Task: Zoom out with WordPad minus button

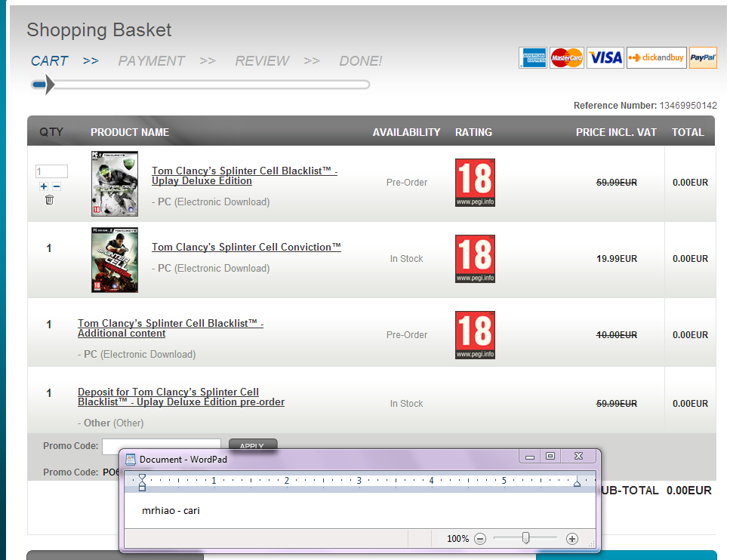Action: point(480,539)
